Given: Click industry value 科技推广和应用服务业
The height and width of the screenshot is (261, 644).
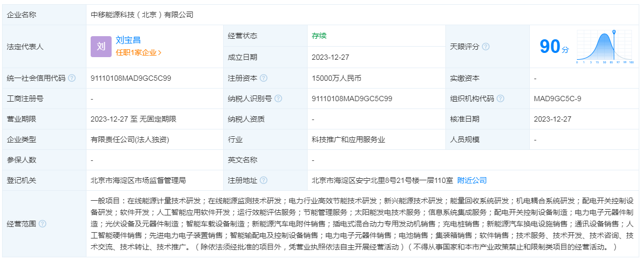Looking at the screenshot, I should (x=348, y=139).
